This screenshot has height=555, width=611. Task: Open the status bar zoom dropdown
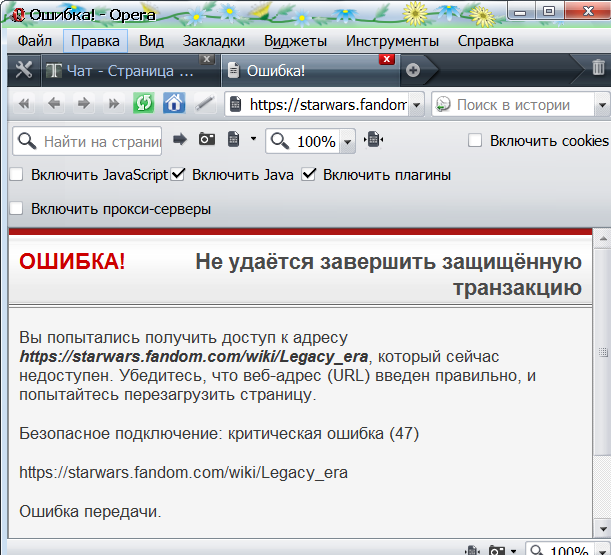[601, 550]
